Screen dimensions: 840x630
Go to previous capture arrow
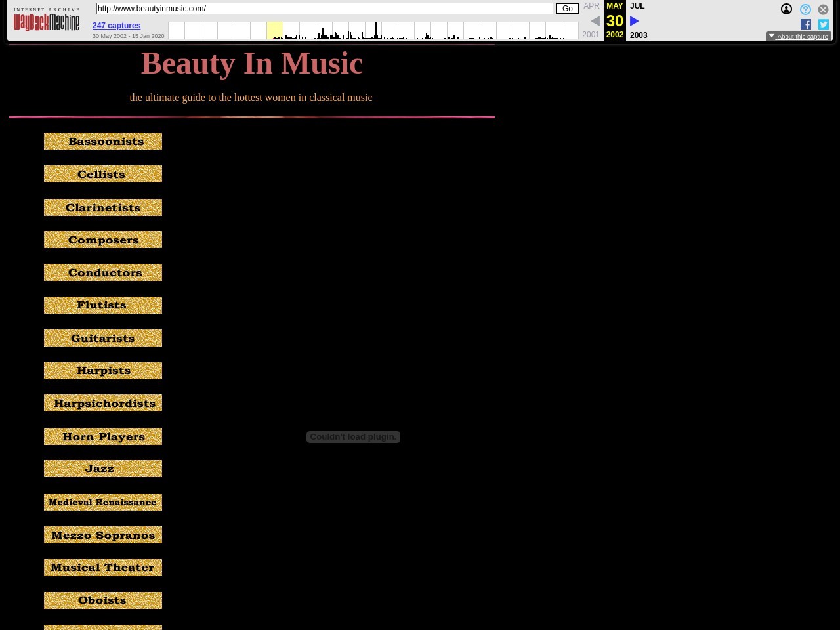[x=595, y=21]
